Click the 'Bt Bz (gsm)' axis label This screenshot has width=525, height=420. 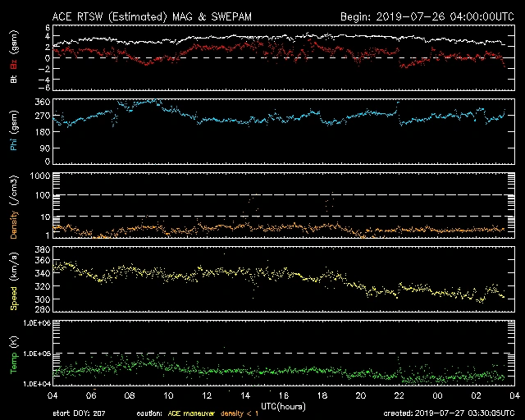[14, 57]
